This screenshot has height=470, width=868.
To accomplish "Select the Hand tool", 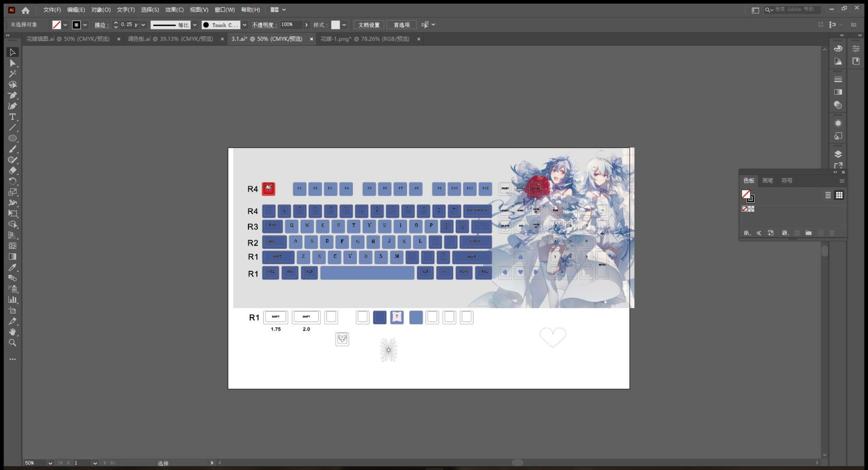I will coord(13,332).
